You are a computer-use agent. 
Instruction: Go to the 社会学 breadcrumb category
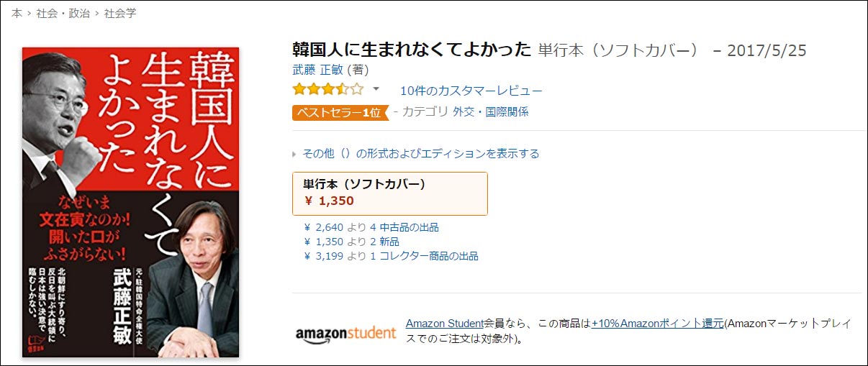[119, 13]
